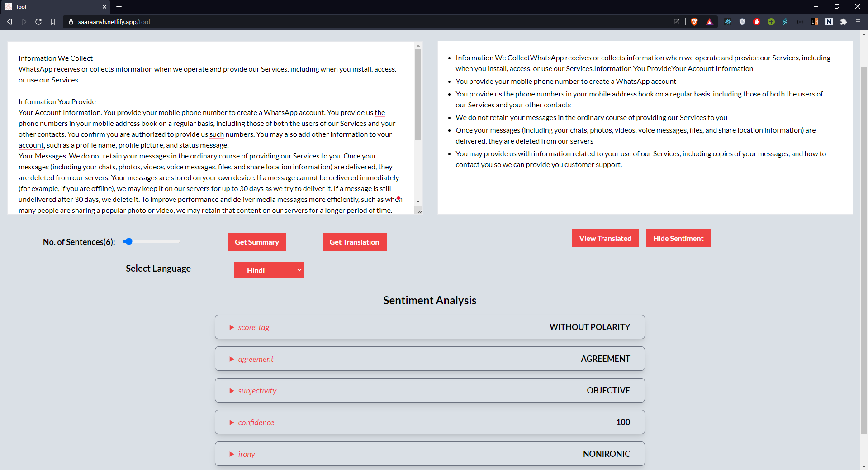Viewport: 868px width, 470px height.
Task: Click the 'OBJECTIVE' value
Action: point(608,390)
